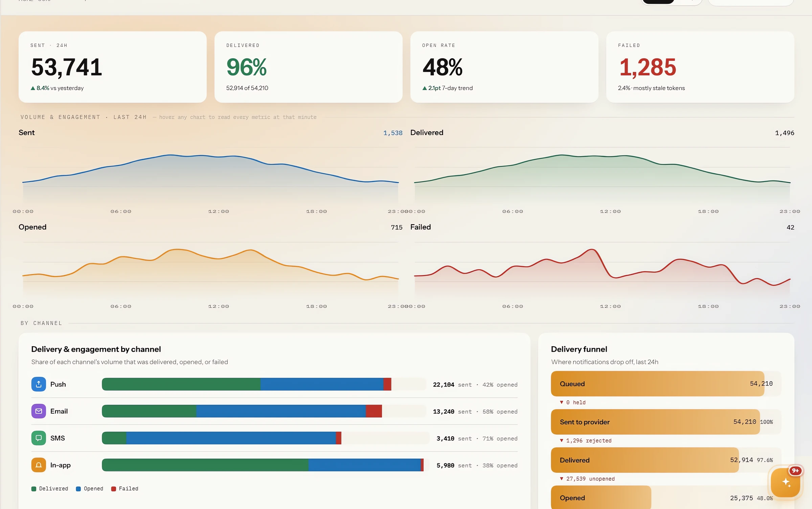Click the "2.1pt 7-day trend" text

coord(448,88)
